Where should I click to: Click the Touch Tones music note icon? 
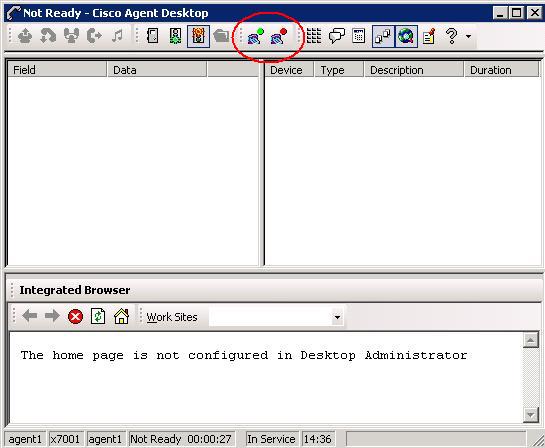(117, 36)
